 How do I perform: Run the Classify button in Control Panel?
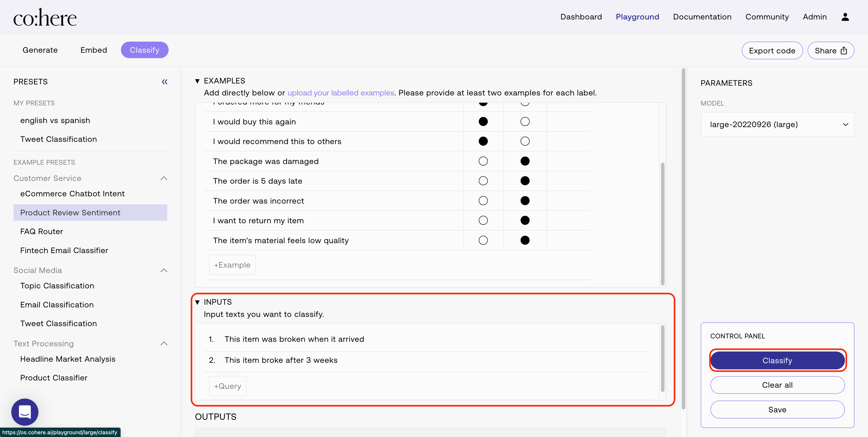[x=777, y=361]
